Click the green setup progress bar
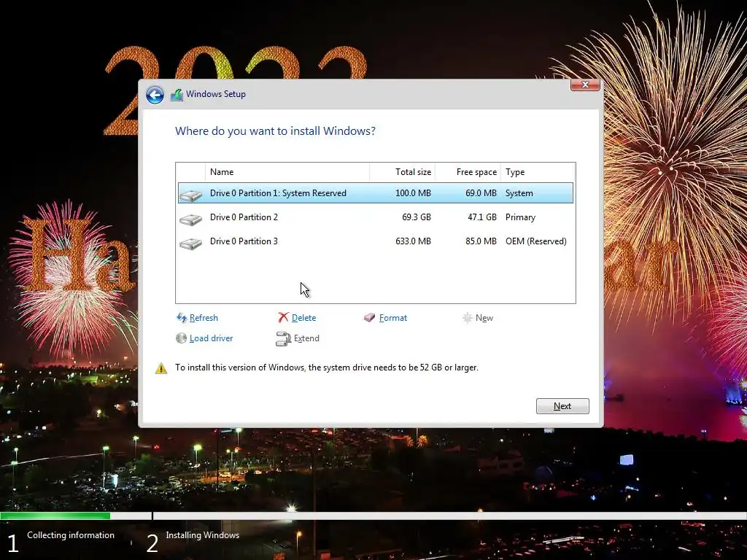This screenshot has width=747, height=560. click(x=55, y=516)
